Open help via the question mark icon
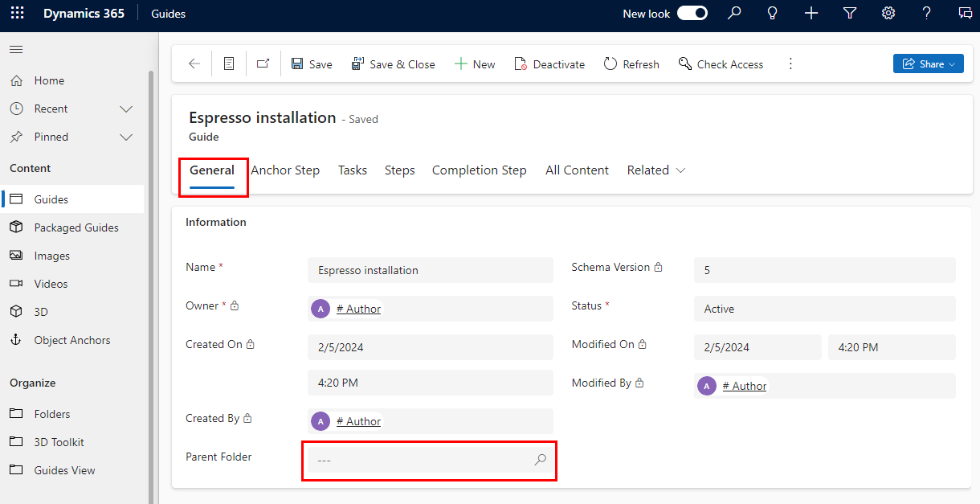The height and width of the screenshot is (504, 980). coord(926,13)
